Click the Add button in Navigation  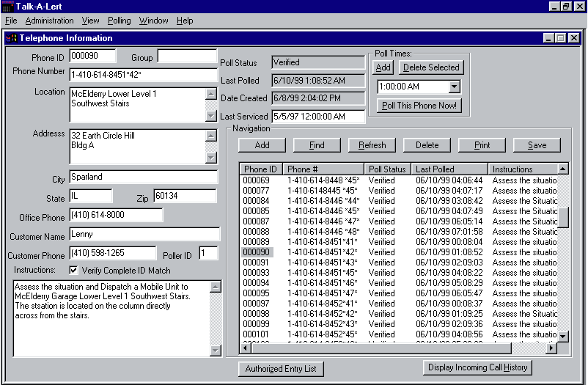click(262, 145)
